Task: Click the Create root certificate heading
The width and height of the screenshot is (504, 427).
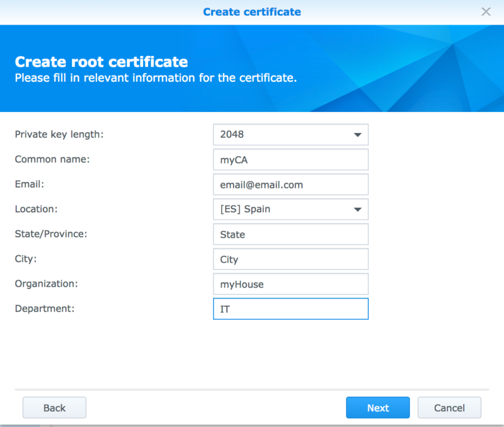Action: pos(101,62)
